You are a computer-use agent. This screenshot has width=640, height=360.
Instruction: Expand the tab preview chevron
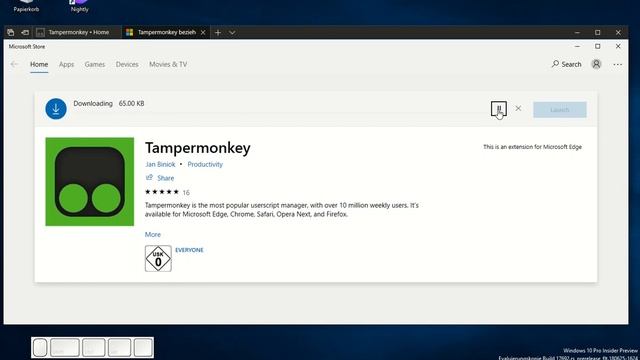pyautogui.click(x=232, y=32)
